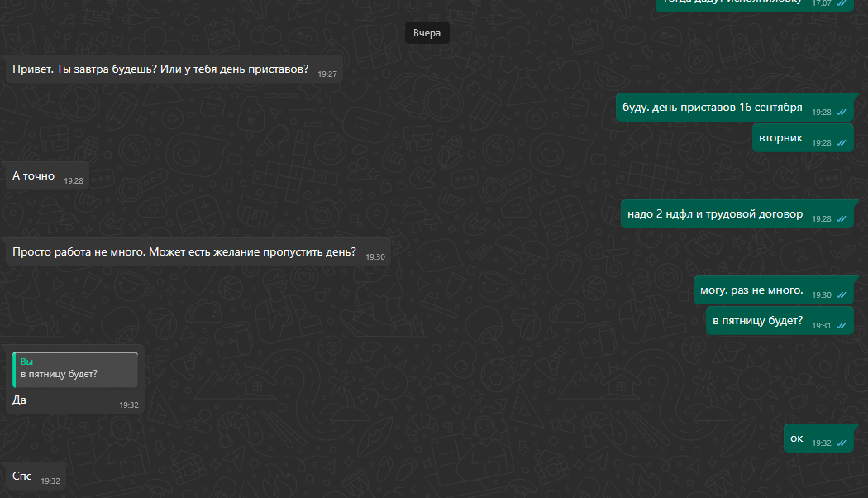868x498 pixels.
Task: Select the incoming message "Привет. Ты завтра будешь?"
Action: coord(160,69)
